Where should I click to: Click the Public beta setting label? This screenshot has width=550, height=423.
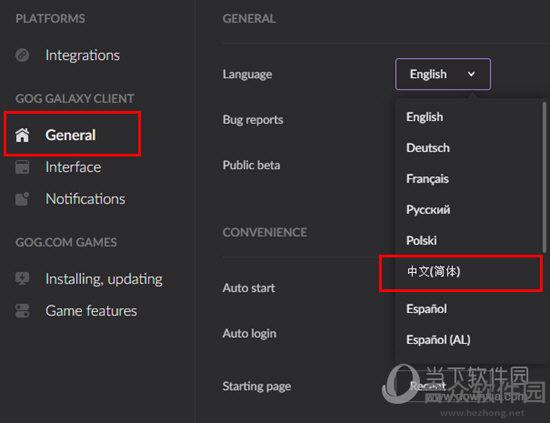pos(251,165)
